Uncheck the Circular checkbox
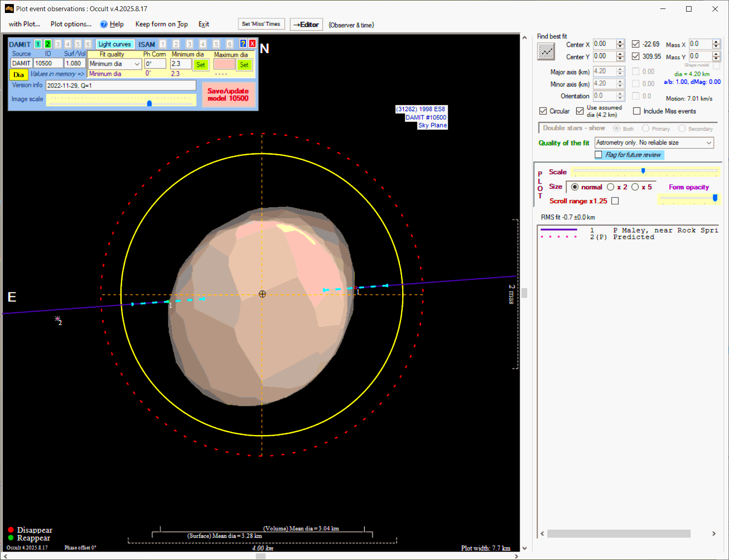 pos(543,111)
